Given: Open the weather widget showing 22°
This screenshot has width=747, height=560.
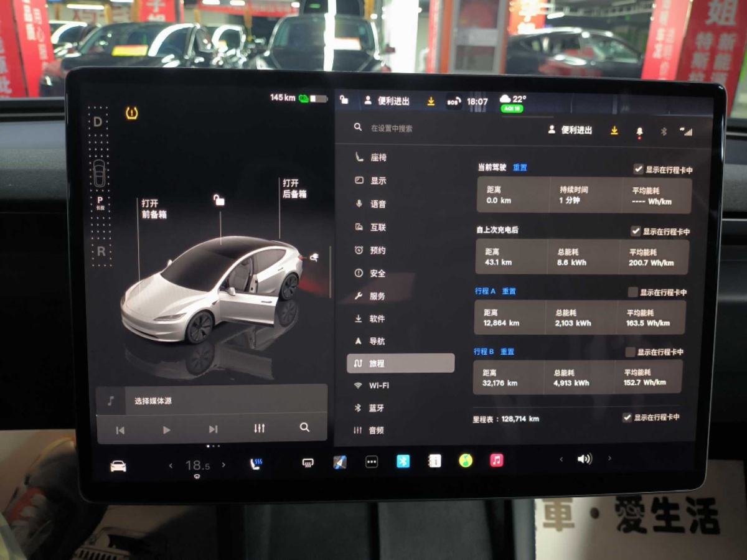Looking at the screenshot, I should pyautogui.click(x=513, y=102).
